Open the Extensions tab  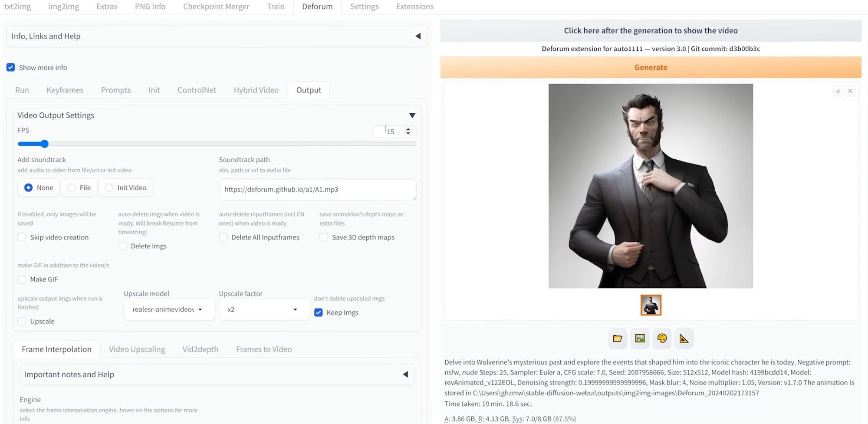tap(415, 7)
